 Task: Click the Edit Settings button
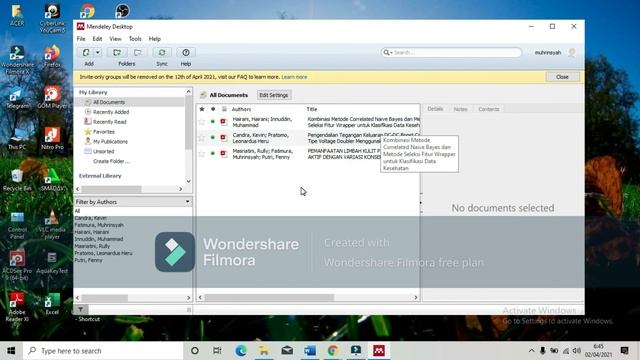(274, 95)
